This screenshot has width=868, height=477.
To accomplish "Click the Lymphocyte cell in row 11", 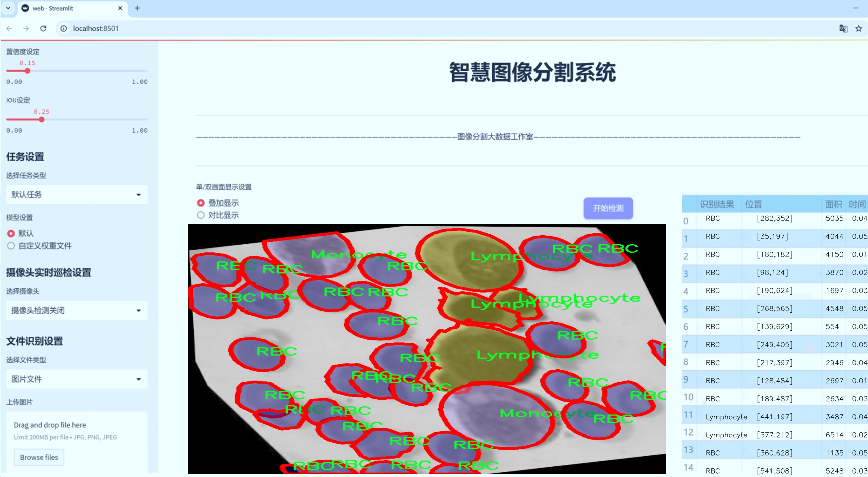I will pyautogui.click(x=726, y=417).
